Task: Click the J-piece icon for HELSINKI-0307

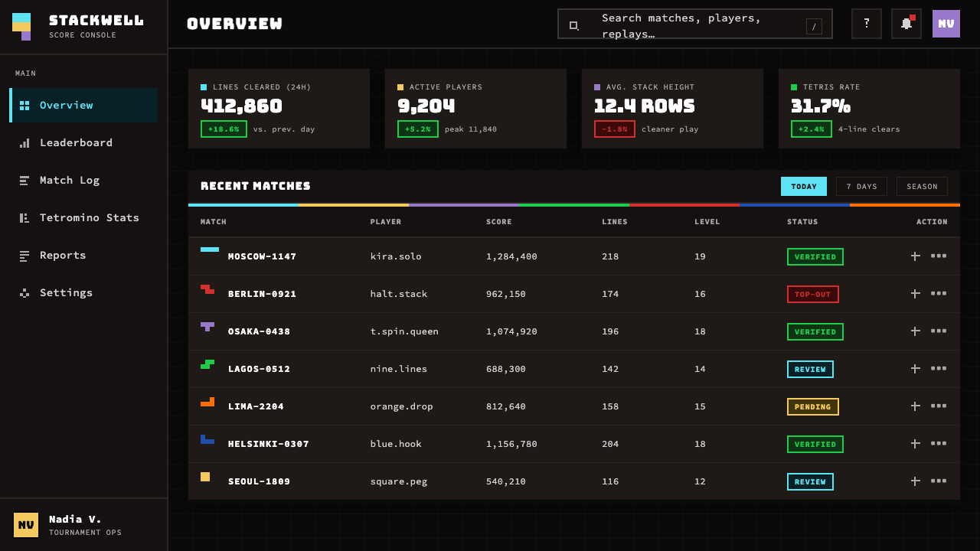Action: 207,439
